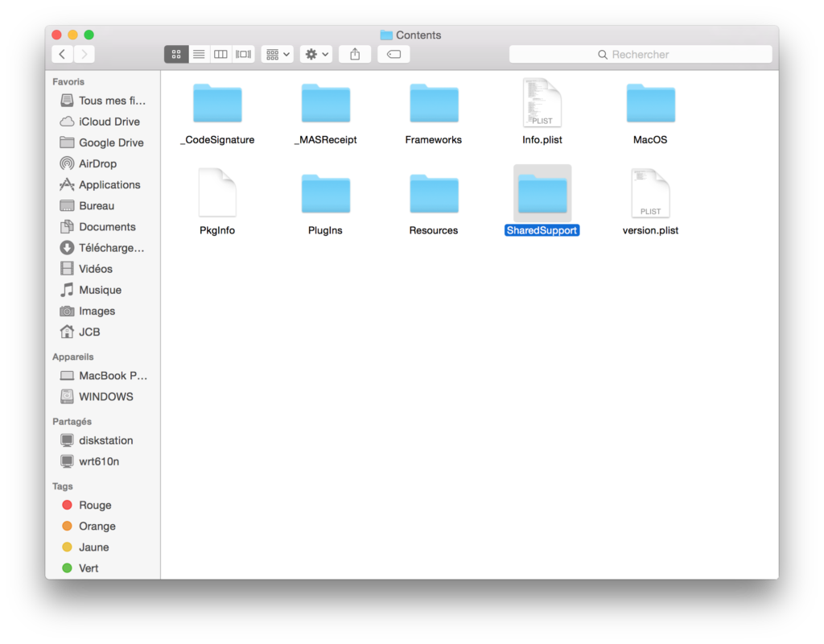Click the Share toolbar button

coord(355,54)
